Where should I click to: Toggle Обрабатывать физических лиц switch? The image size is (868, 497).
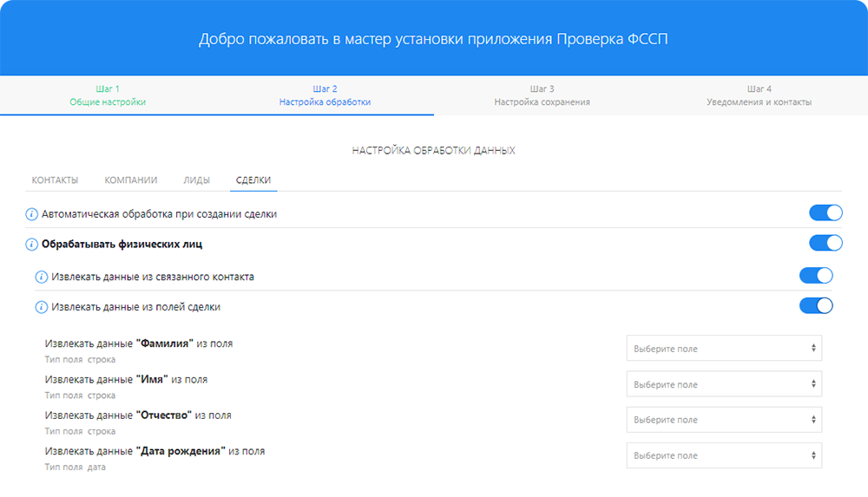[825, 244]
